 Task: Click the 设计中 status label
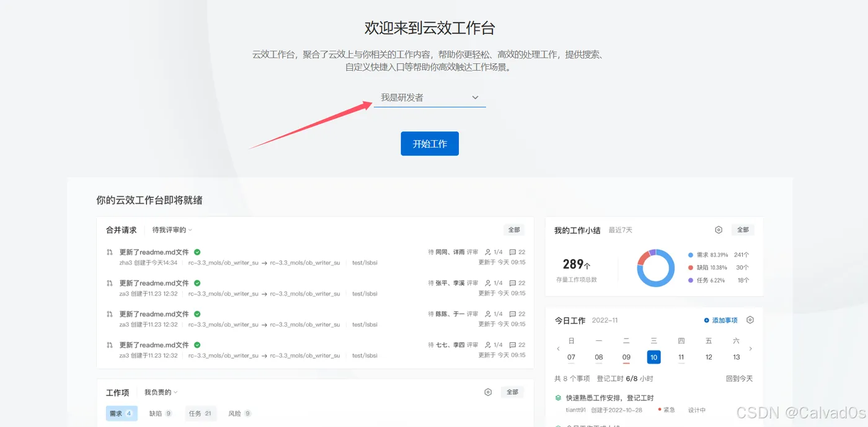click(x=697, y=410)
